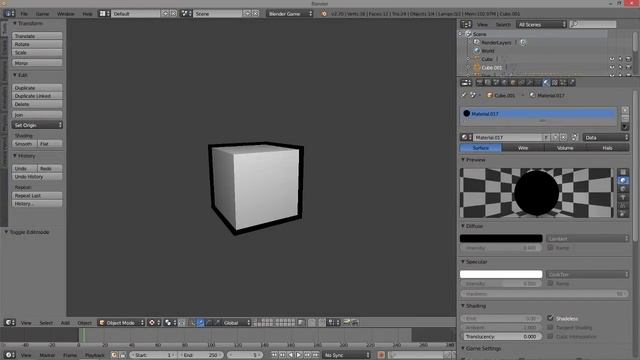Click the Duplicate Linked button
Image resolution: width=640 pixels, height=360 pixels.
37,96
